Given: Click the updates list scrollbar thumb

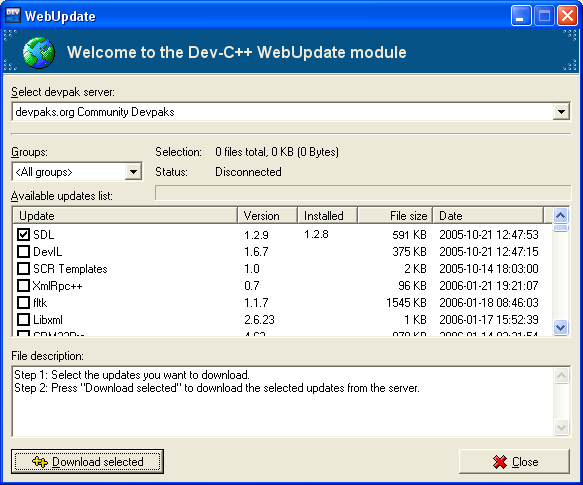Looking at the screenshot, I should click(561, 228).
